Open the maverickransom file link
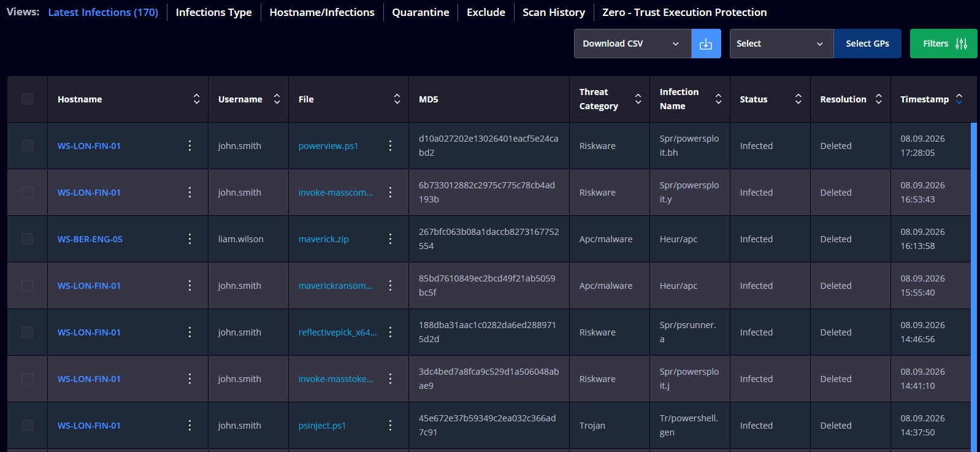This screenshot has height=452, width=980. tap(335, 286)
